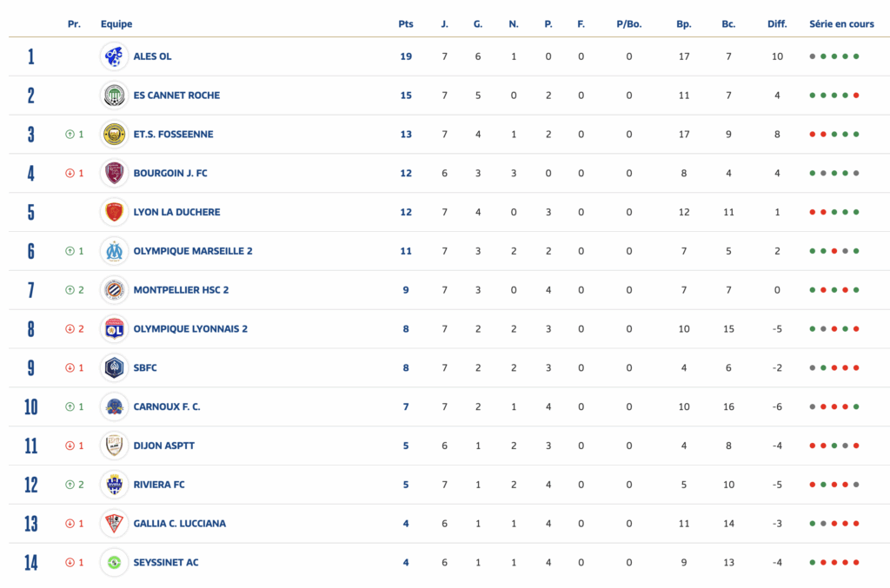Click the SBFC hexagon logo
890x588 pixels.
(114, 367)
